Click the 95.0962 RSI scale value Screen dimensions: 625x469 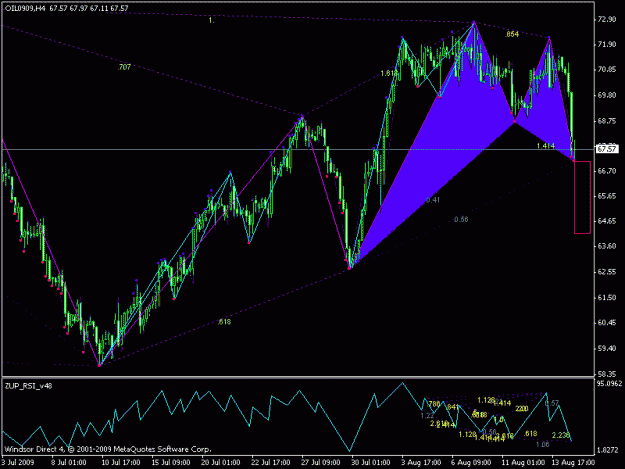[x=609, y=384]
